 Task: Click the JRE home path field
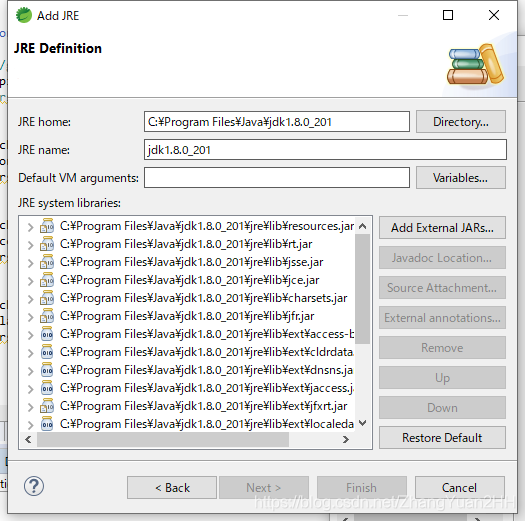click(x=277, y=122)
